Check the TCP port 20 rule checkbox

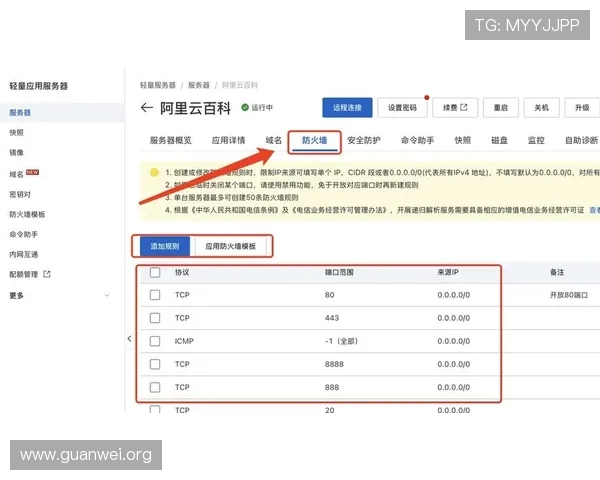[155, 409]
